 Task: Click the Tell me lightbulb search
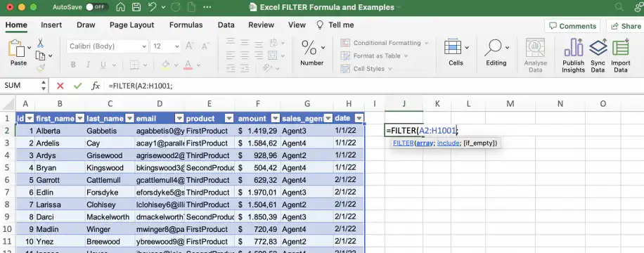pos(335,25)
